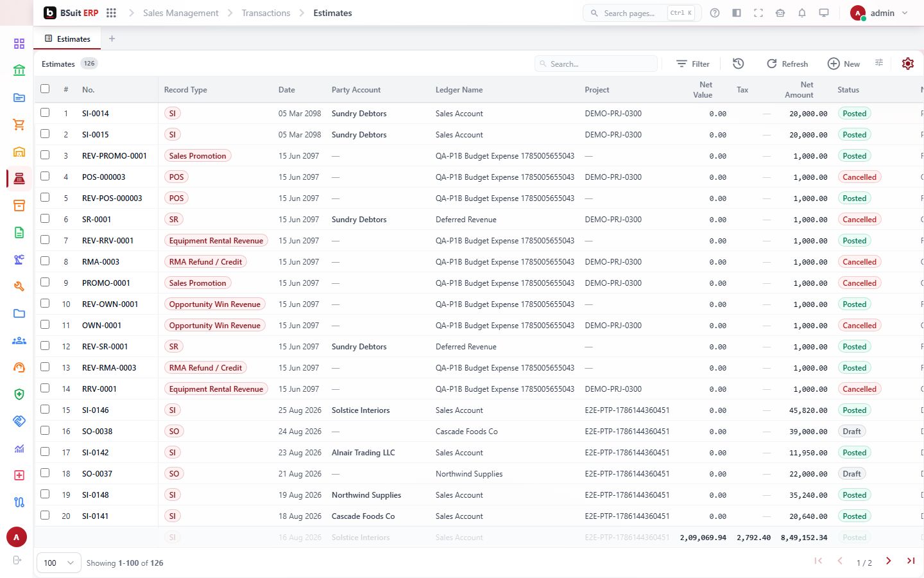Screen dimensions: 924x578
Task: Click the Cancelled status of POS-000003
Action: pos(859,177)
